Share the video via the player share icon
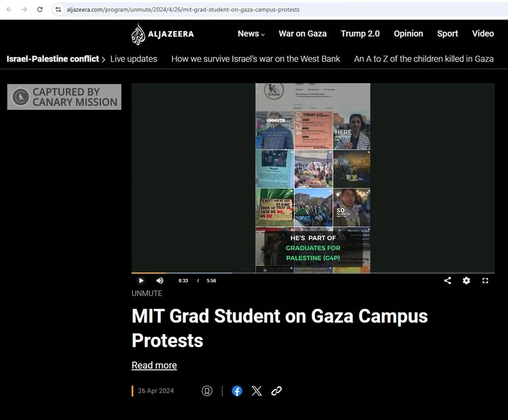 448,280
